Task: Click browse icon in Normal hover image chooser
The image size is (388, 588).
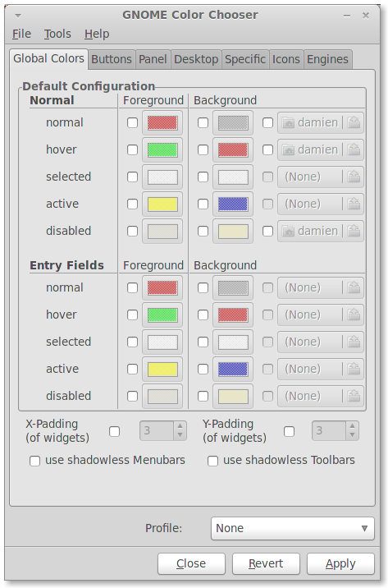Action: (354, 149)
